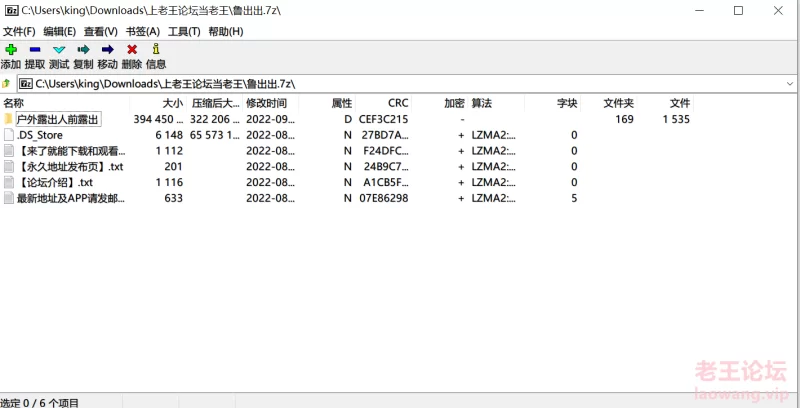
Task: Click inside the archive path address field
Action: point(400,83)
